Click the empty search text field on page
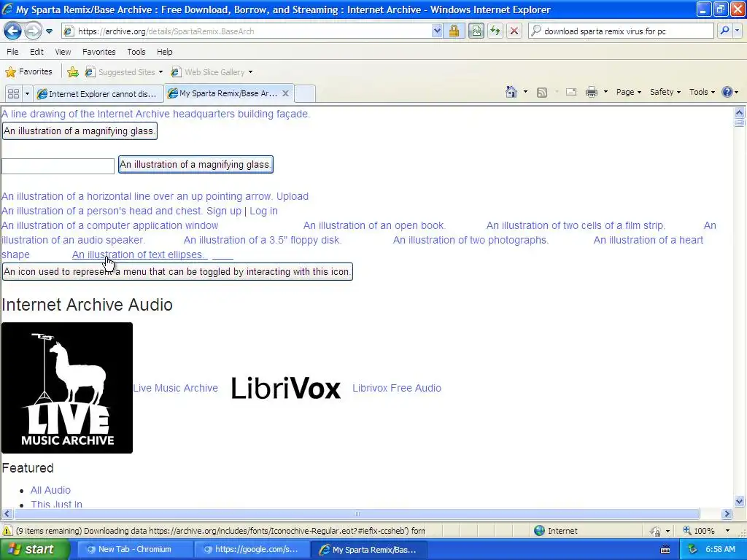The width and height of the screenshot is (747, 560). pyautogui.click(x=58, y=166)
